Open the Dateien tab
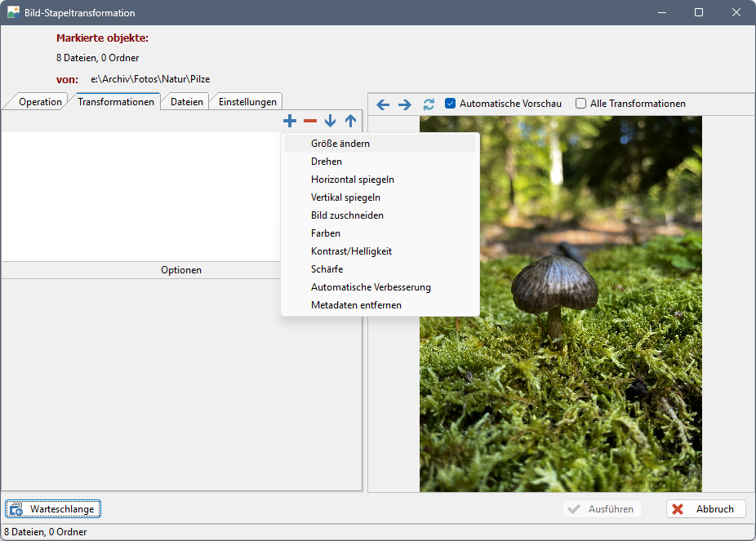756x541 pixels. 186,102
